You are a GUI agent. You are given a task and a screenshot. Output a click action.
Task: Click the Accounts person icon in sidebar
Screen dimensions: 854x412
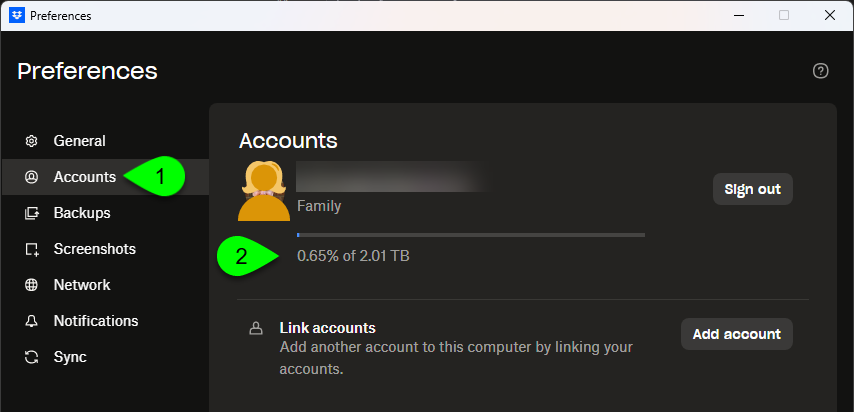tap(32, 177)
